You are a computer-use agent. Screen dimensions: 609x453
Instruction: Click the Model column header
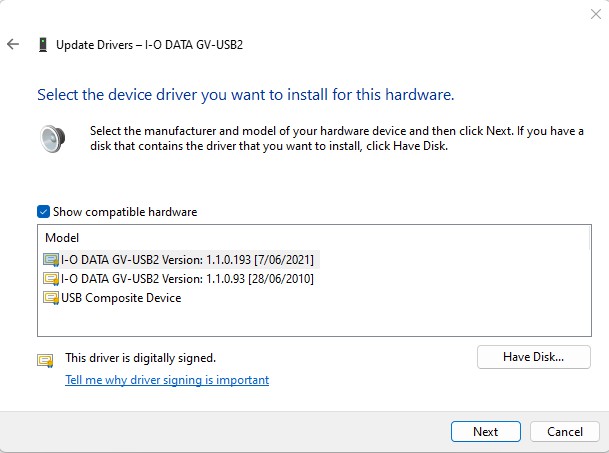[x=60, y=238]
